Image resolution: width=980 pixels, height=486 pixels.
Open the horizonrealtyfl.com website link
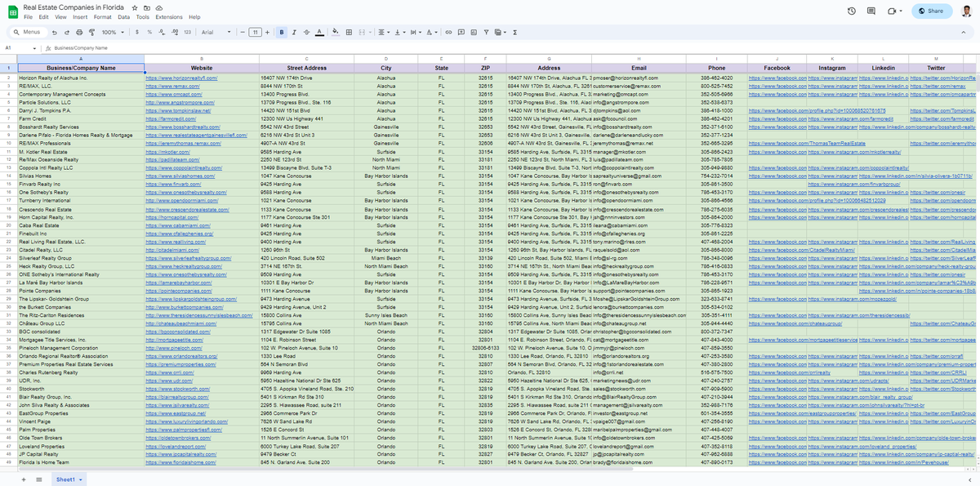(x=181, y=77)
